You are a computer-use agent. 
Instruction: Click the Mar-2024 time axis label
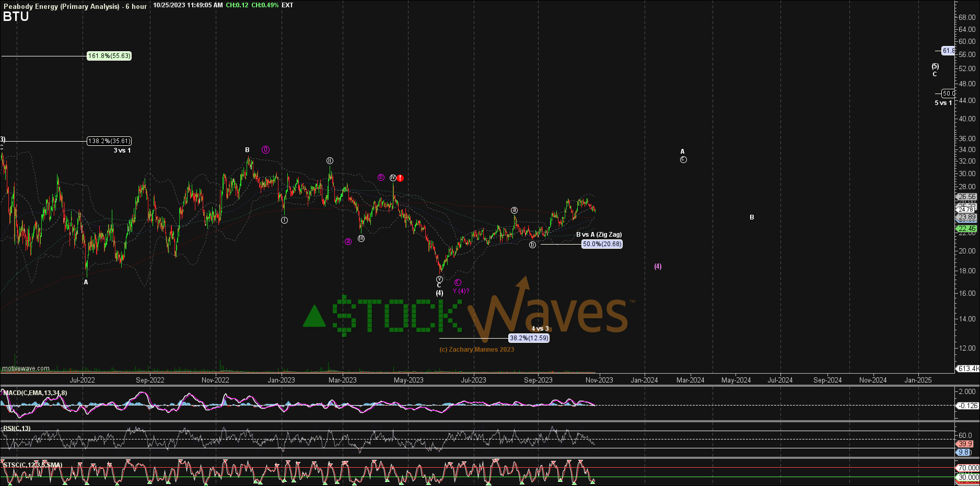click(690, 380)
